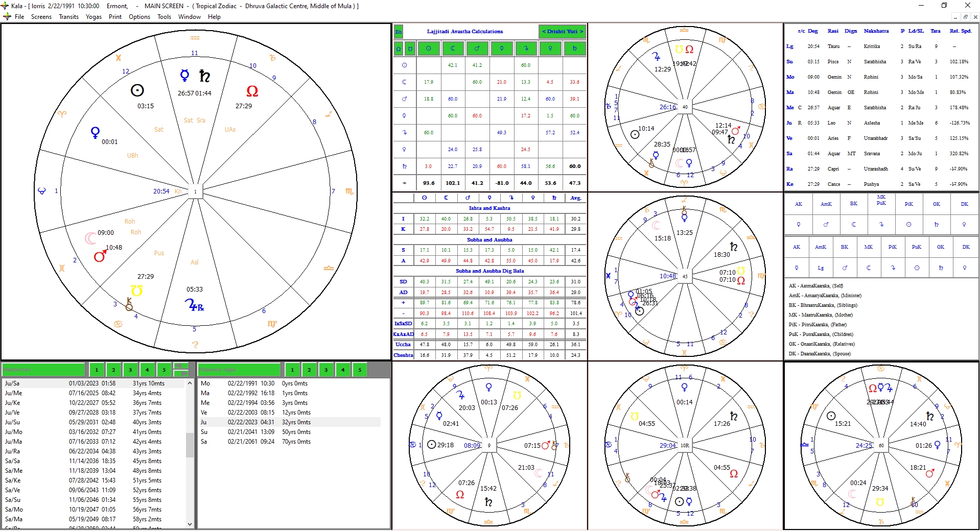This screenshot has width=980, height=531.
Task: Click the Drishti Yuti navigation button
Action: pos(562,32)
